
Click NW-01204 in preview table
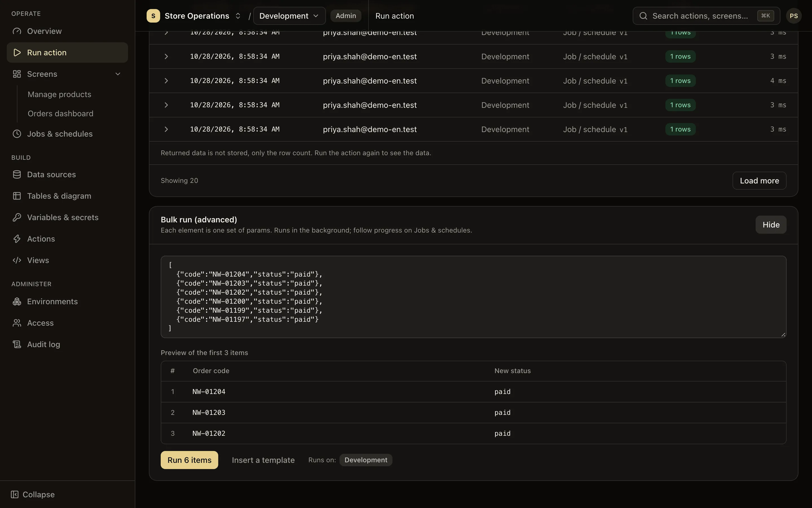(209, 392)
